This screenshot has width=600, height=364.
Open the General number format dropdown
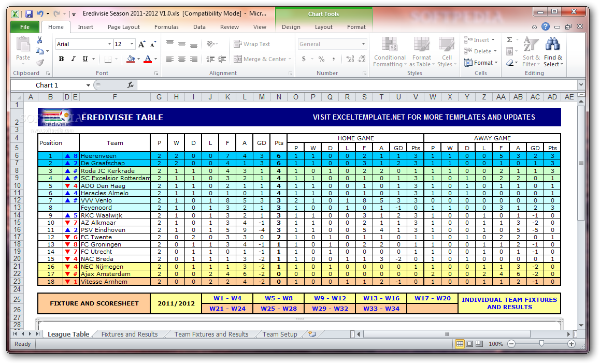(363, 44)
